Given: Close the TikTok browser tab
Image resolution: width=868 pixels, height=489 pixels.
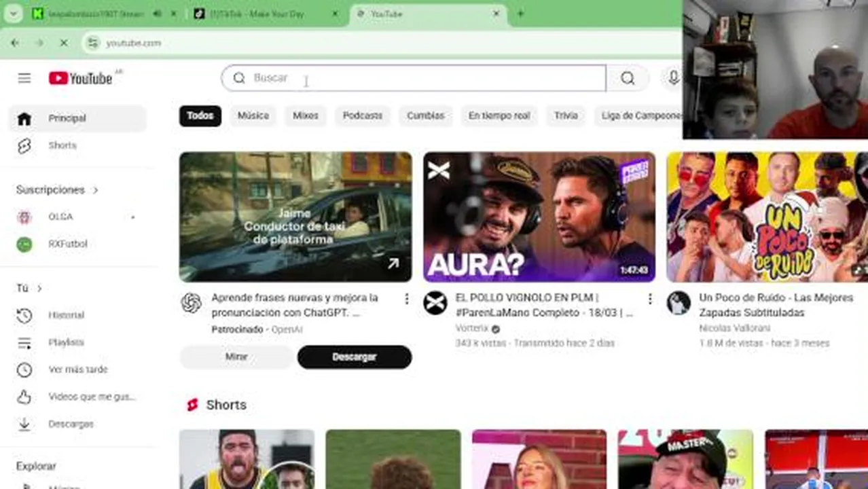Looking at the screenshot, I should click(x=335, y=14).
